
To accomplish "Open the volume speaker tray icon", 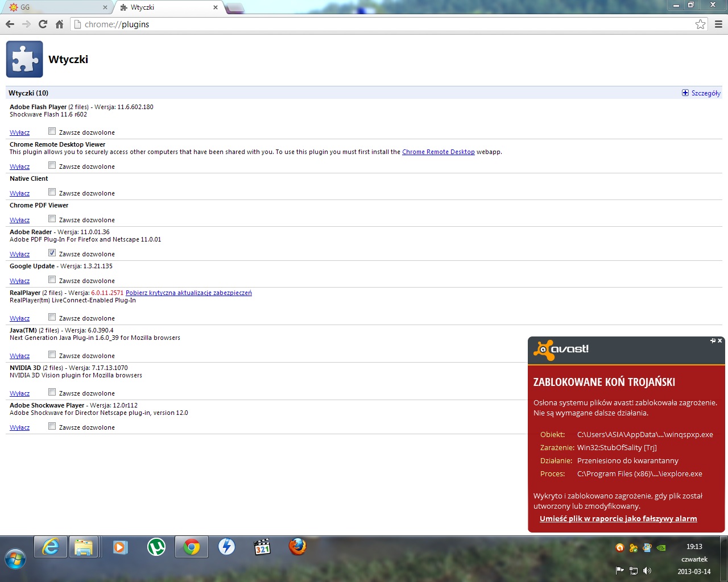I will (647, 571).
